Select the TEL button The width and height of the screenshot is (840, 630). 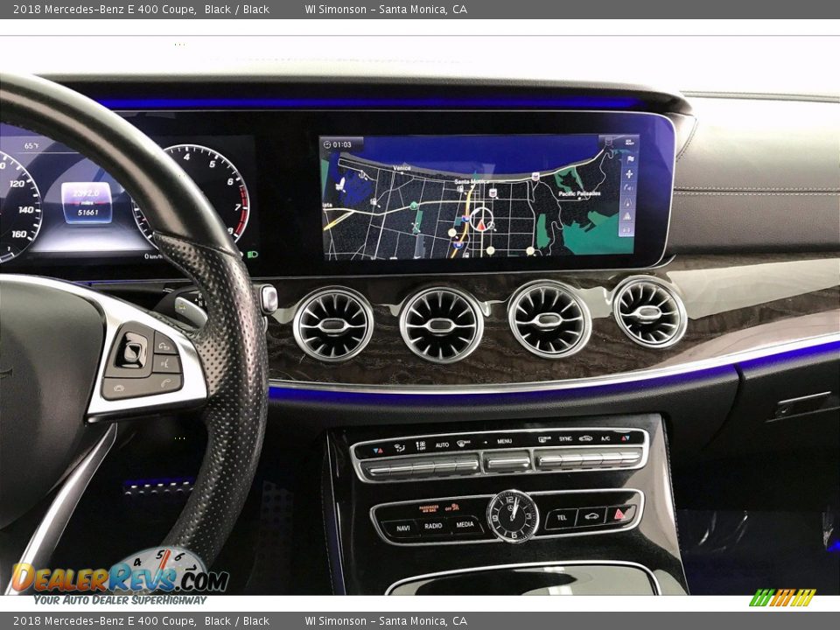[562, 517]
